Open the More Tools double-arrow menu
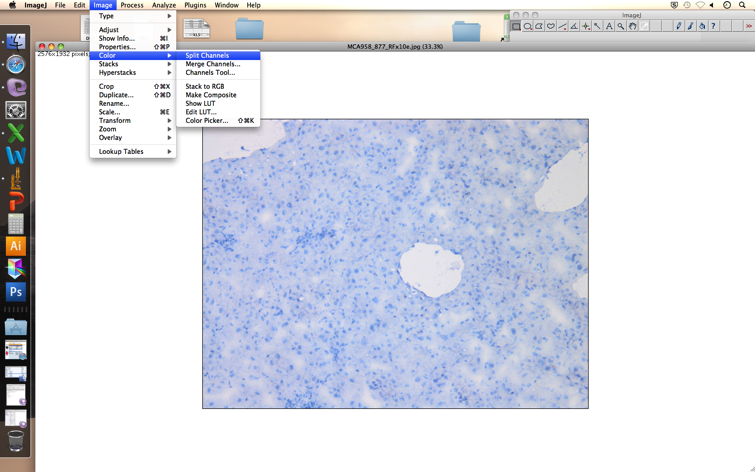This screenshot has height=472, width=755. 748,26
